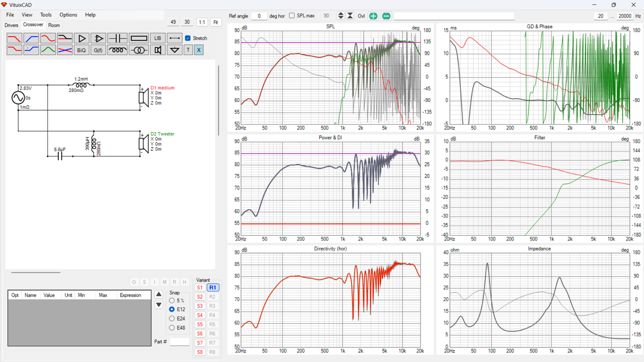Open the Options menu
This screenshot has height=362, width=644.
(68, 15)
